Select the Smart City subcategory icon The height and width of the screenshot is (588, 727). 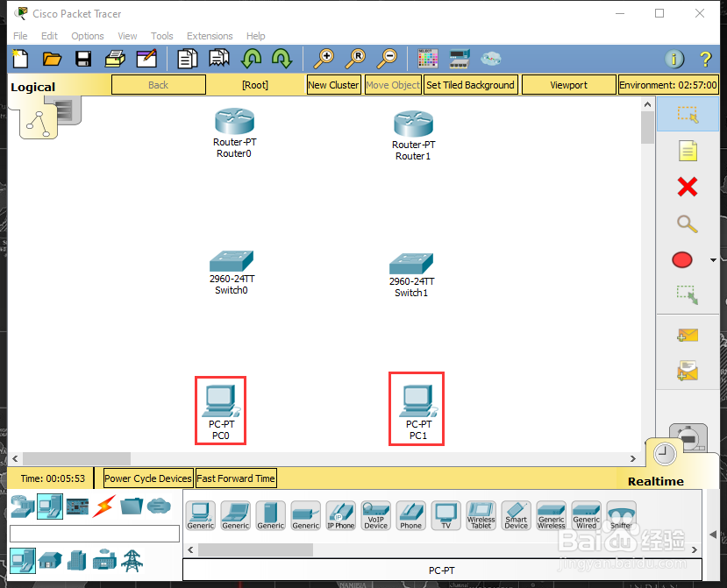point(77,561)
